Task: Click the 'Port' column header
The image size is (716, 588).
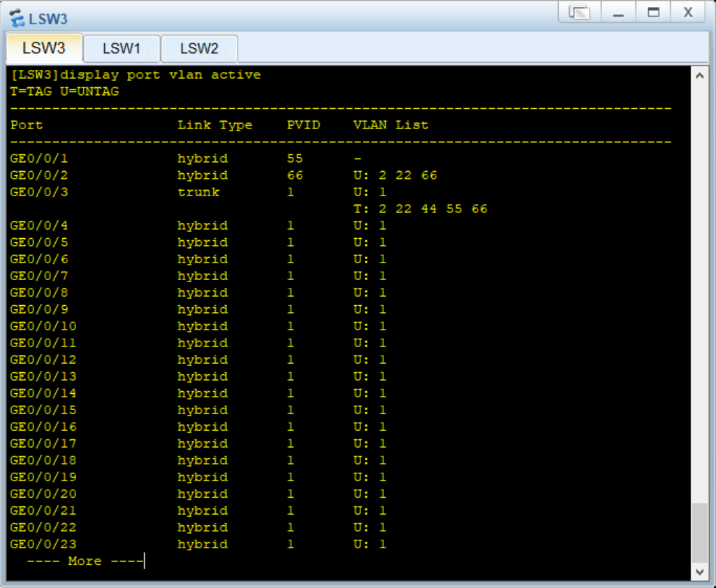Action: coord(27,125)
